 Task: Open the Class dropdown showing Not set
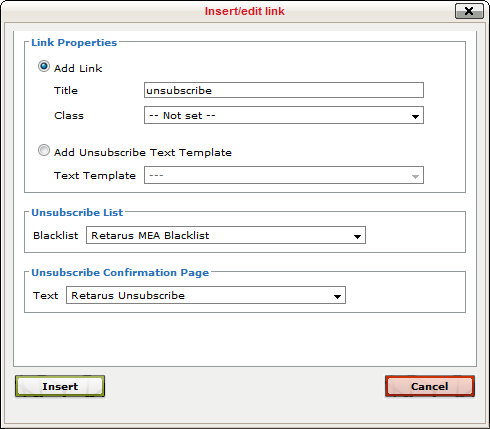coord(284,115)
